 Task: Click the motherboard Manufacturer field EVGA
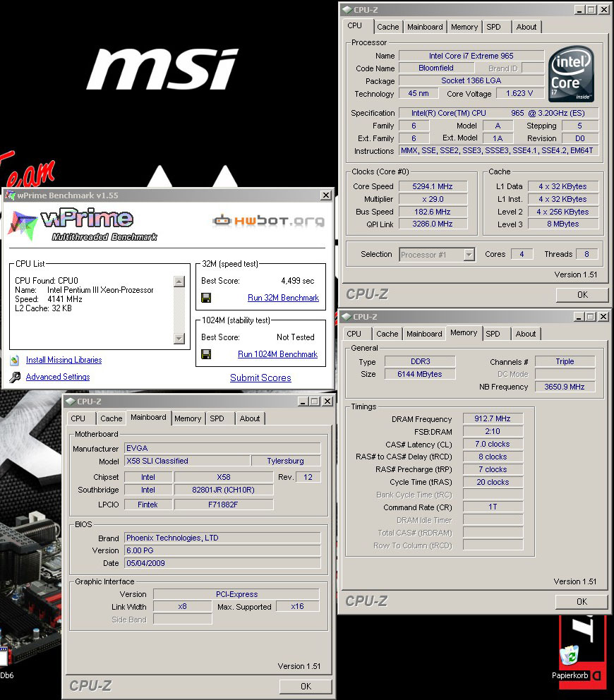coord(222,448)
